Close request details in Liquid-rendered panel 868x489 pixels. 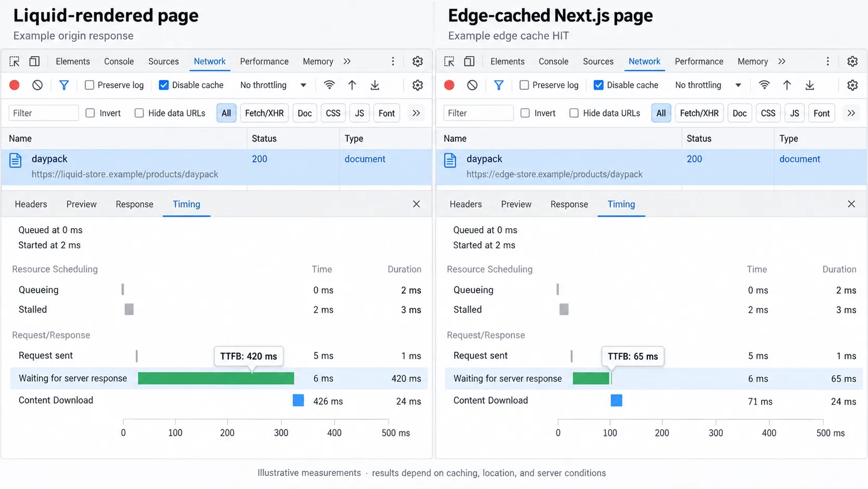point(416,204)
